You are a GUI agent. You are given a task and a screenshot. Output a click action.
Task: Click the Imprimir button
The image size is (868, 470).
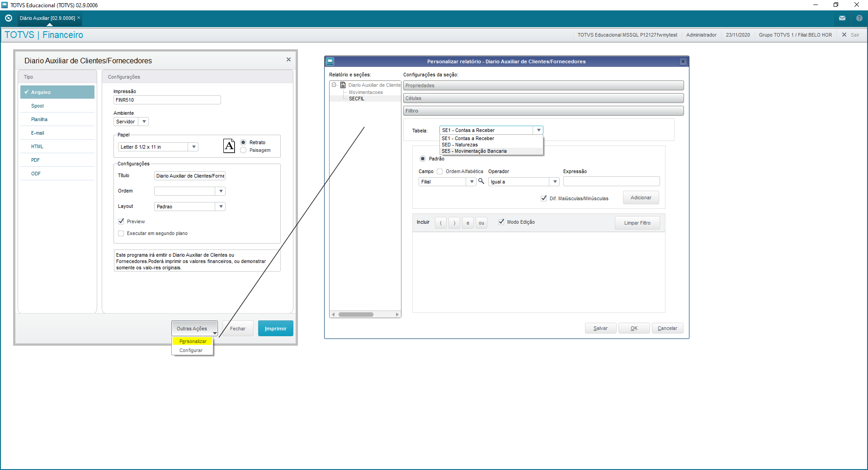(276, 329)
